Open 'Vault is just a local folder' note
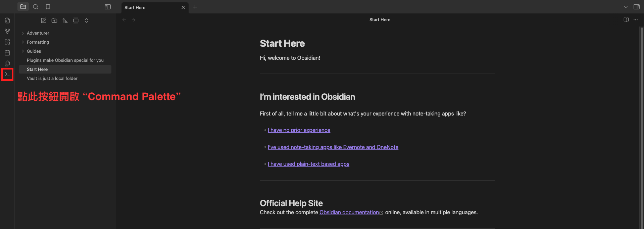This screenshot has width=644, height=229. 65,78
